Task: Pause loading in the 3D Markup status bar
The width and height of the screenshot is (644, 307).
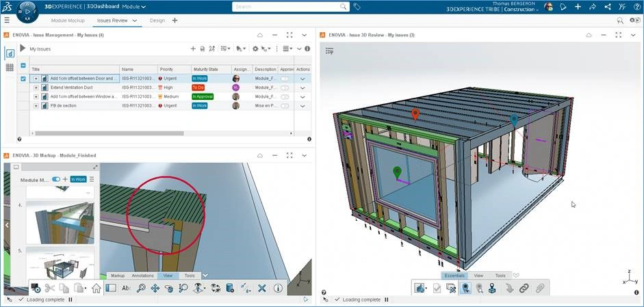Action: click(70, 300)
